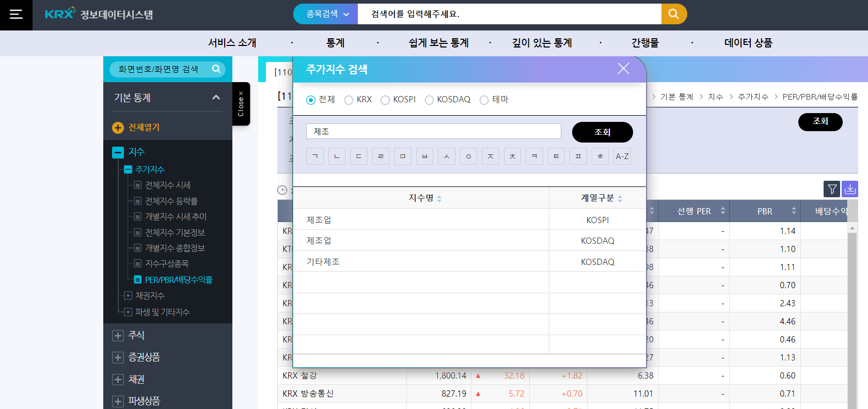Select the KOSPI 제조업 result row
Image resolution: width=868 pixels, height=409 pixels.
point(469,219)
